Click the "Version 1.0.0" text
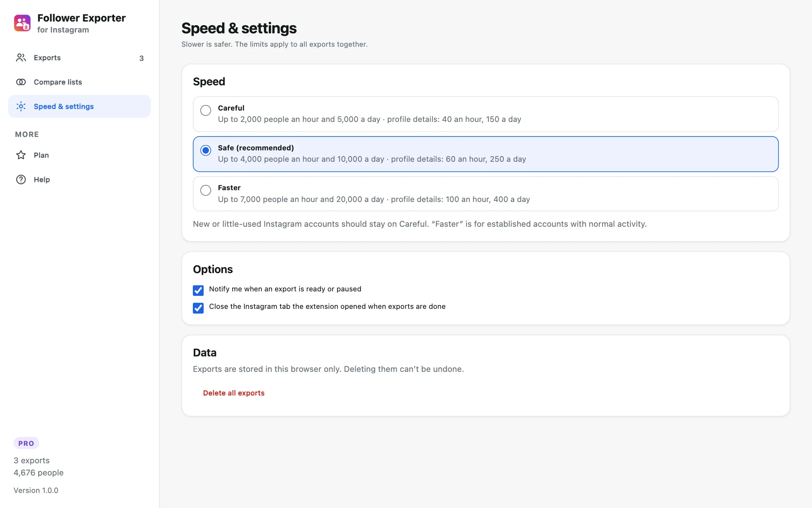 tap(36, 491)
